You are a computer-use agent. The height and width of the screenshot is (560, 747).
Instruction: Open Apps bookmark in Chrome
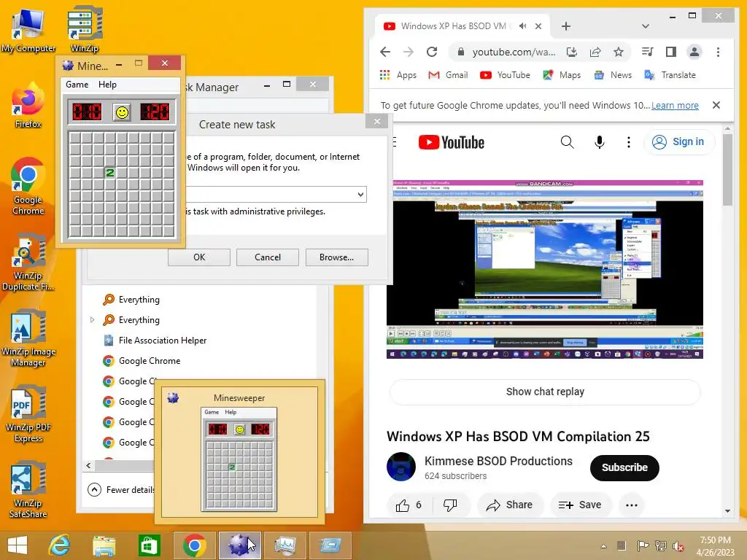pyautogui.click(x=398, y=75)
